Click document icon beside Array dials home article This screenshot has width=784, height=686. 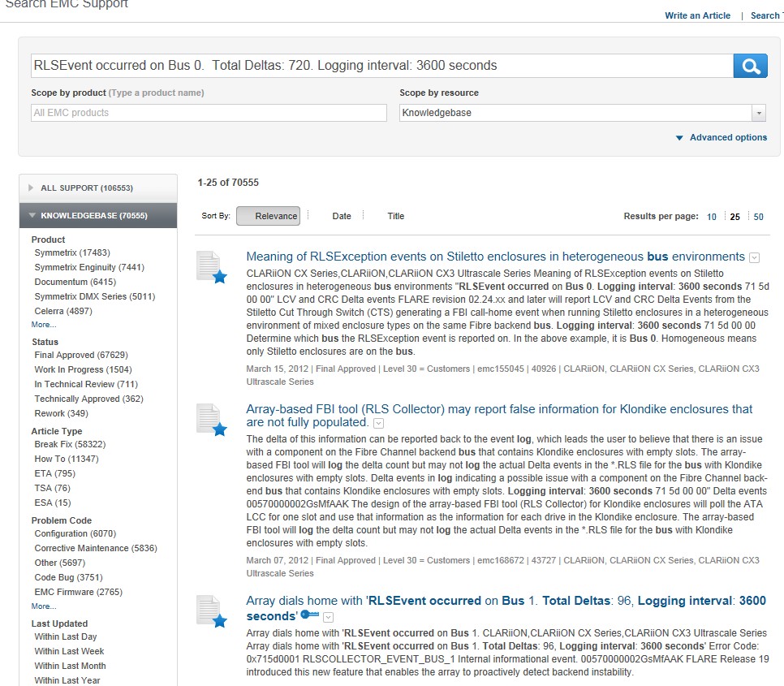pyautogui.click(x=212, y=611)
